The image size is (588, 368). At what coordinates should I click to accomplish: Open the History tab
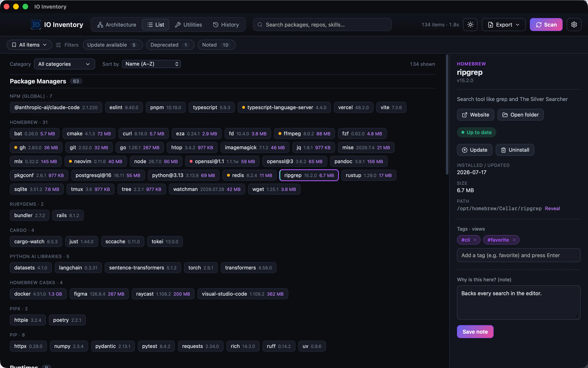[x=226, y=25]
